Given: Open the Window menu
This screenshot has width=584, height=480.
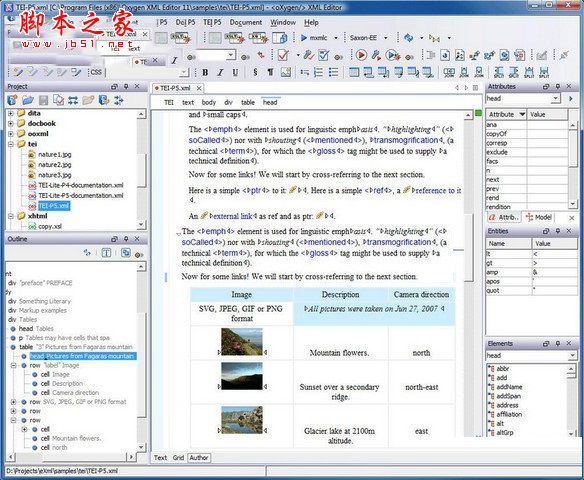Looking at the screenshot, I should point(283,22).
